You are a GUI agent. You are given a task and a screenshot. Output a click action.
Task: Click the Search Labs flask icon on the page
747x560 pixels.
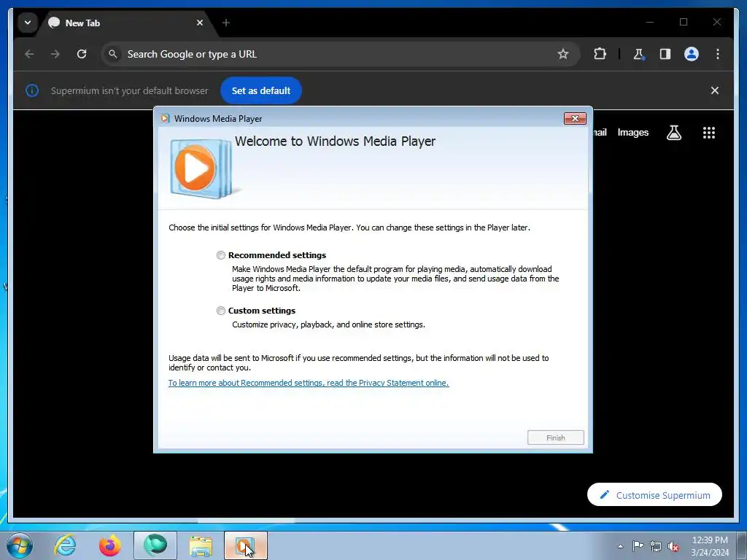pyautogui.click(x=673, y=133)
